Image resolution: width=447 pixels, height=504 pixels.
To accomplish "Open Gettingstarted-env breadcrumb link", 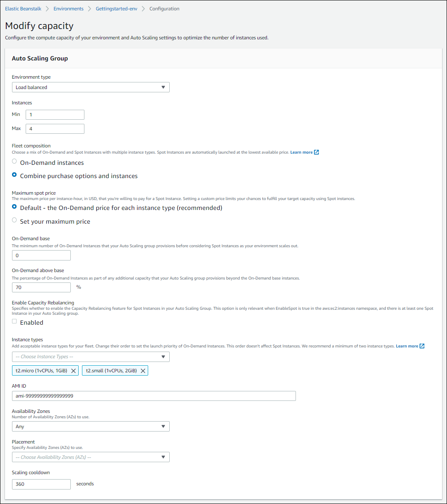I will (x=117, y=9).
